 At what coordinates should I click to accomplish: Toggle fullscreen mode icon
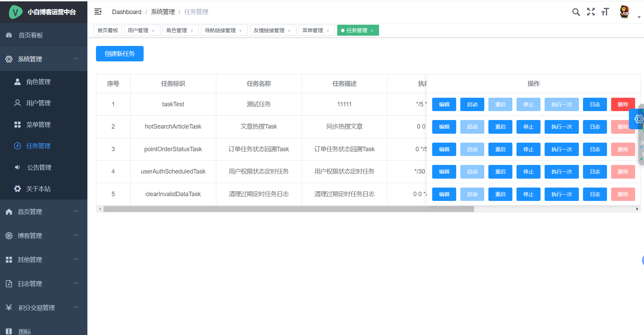point(591,12)
